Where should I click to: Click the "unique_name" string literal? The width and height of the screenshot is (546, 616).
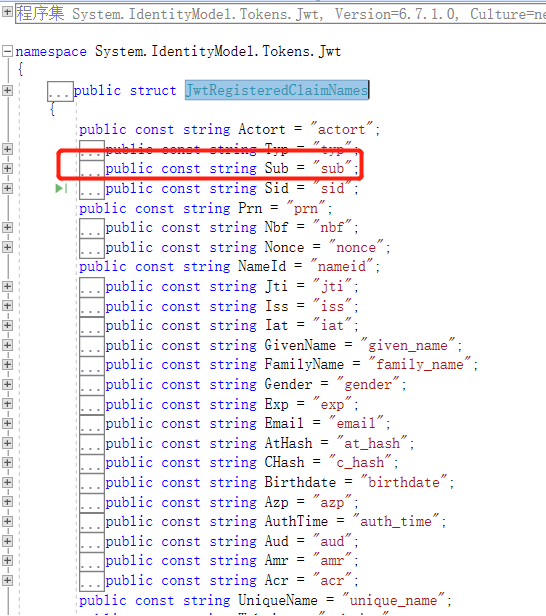point(393,600)
